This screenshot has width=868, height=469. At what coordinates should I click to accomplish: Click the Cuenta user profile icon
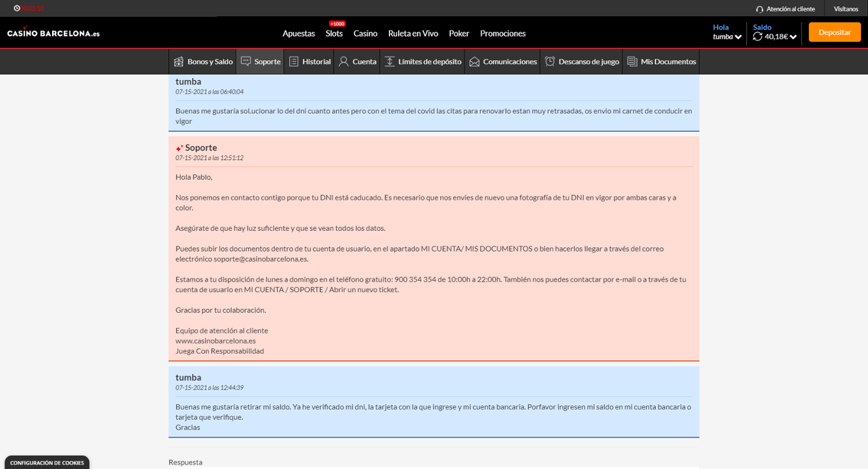click(x=344, y=61)
